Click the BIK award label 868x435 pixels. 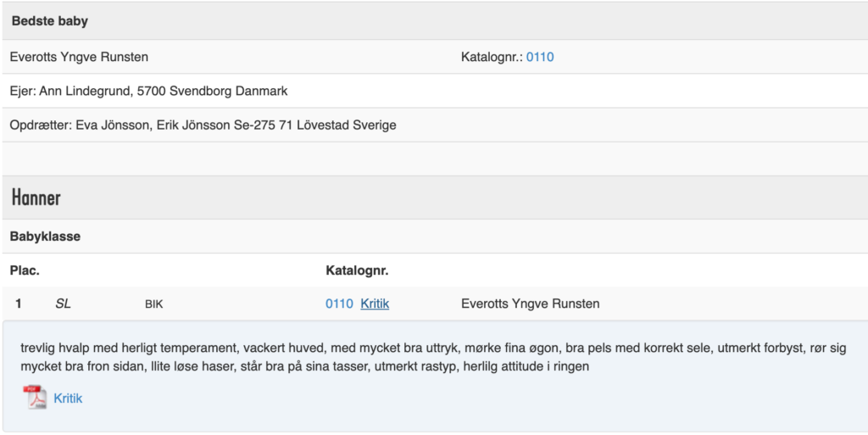coord(154,304)
